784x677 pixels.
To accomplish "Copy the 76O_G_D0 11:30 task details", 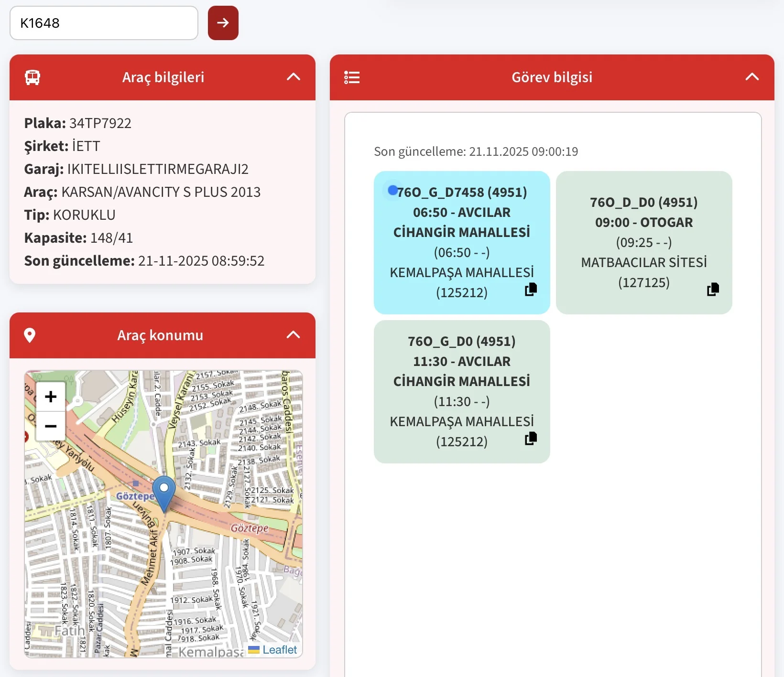I will (531, 439).
